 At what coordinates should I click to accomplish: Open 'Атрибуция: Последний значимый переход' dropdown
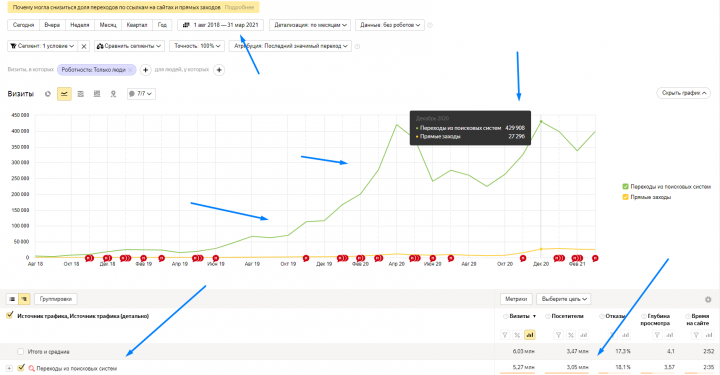(x=290, y=46)
